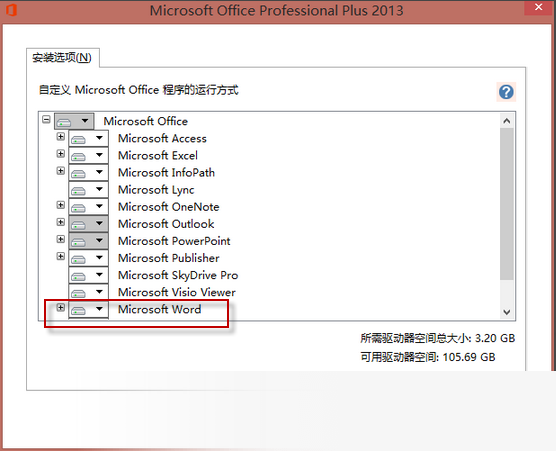
Task: Collapse the Microsoft Office root node
Action: click(x=46, y=119)
